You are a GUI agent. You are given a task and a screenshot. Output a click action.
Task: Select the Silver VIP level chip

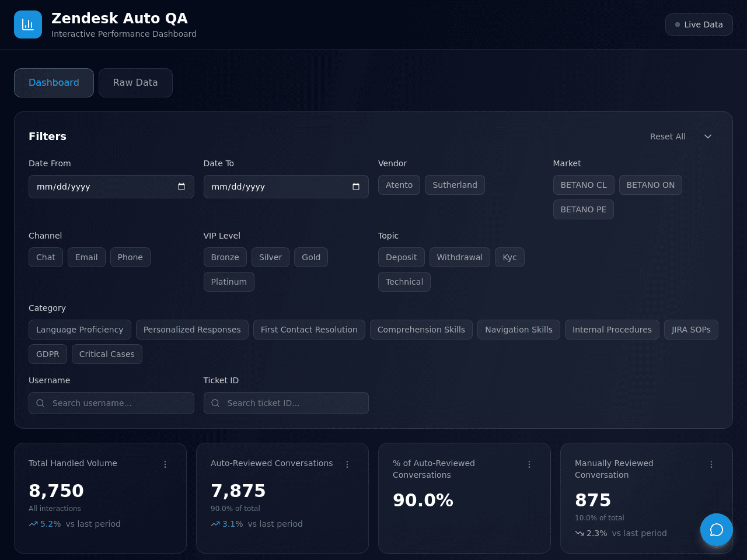[270, 257]
